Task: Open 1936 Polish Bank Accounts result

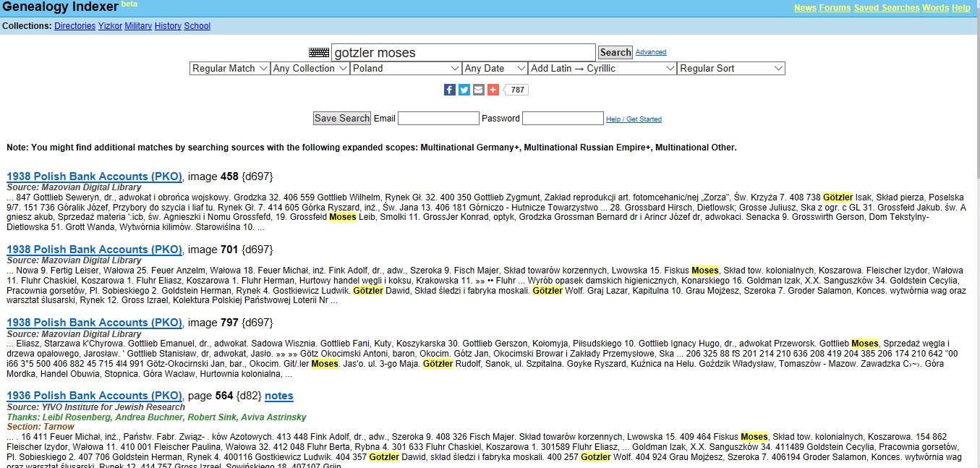Action: [94, 396]
